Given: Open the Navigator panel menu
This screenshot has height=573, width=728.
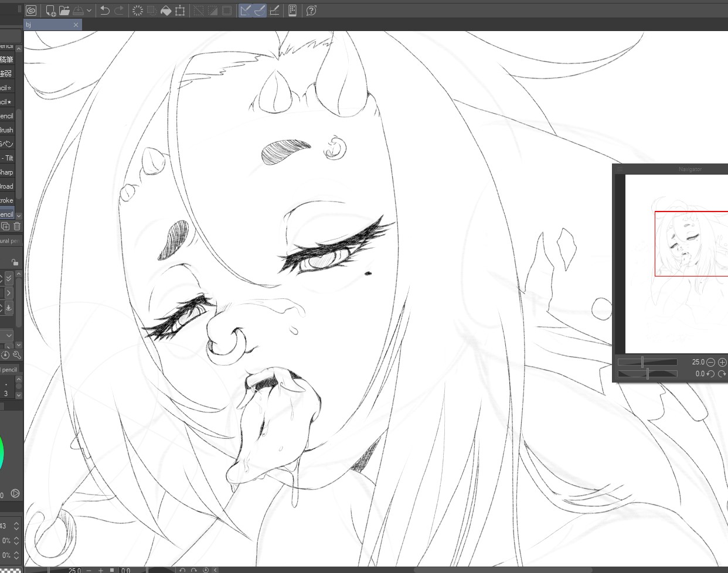Looking at the screenshot, I should (x=620, y=169).
